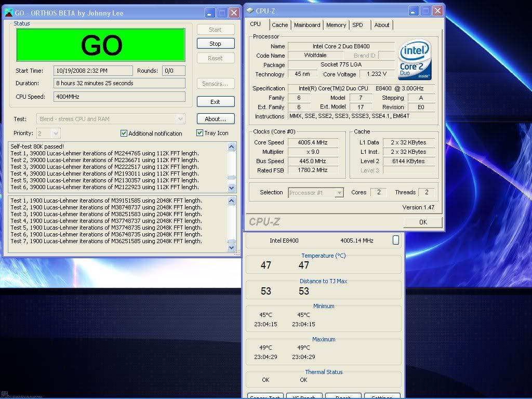Viewport: 532px width, 399px height.
Task: Click the Rounds field showing 0/0
Action: (x=174, y=71)
